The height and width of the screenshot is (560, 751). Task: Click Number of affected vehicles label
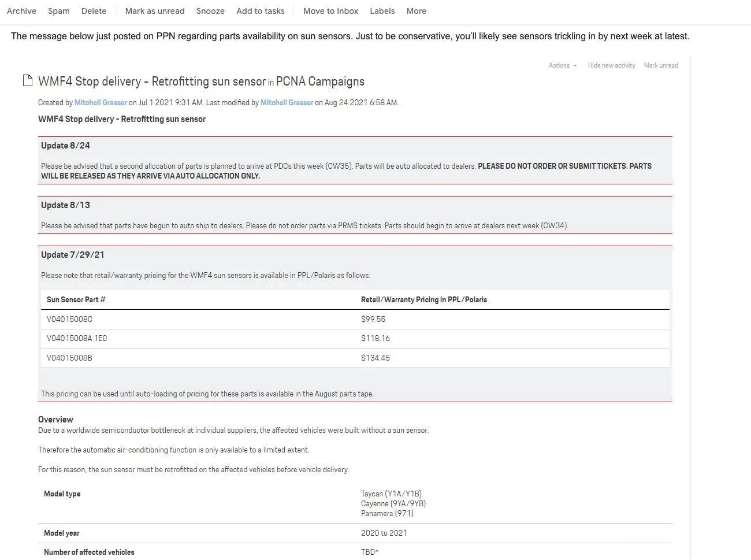89,552
